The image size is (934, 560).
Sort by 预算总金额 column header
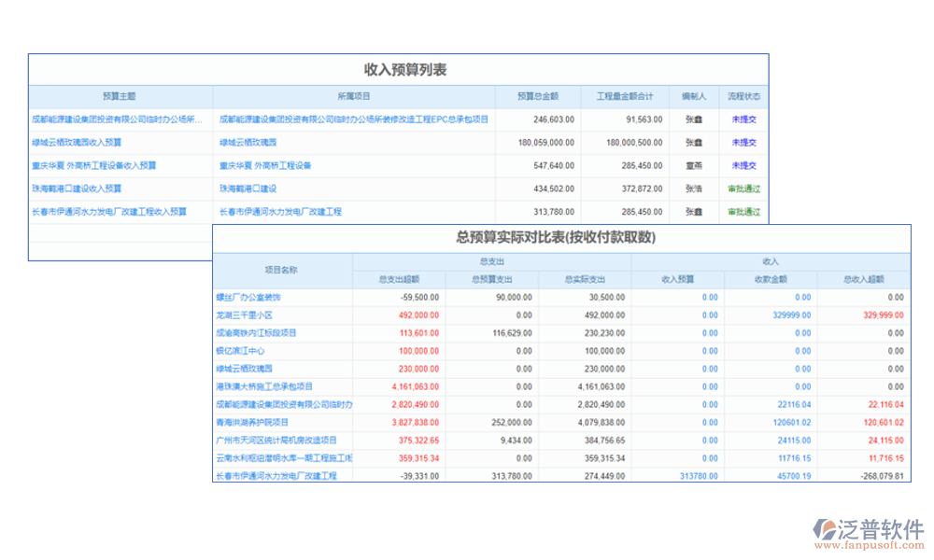(538, 96)
